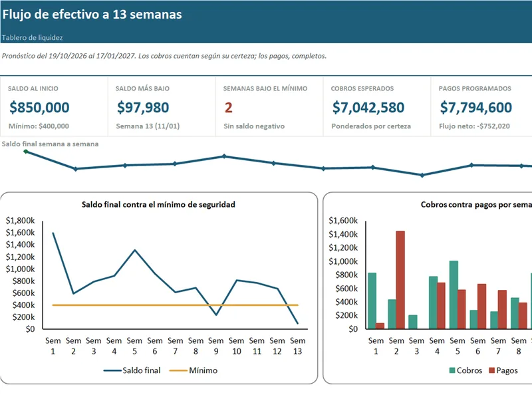Click the tall red Pagos bar for Sem 2
Viewport: 532px width, 399px height.
tap(400, 280)
